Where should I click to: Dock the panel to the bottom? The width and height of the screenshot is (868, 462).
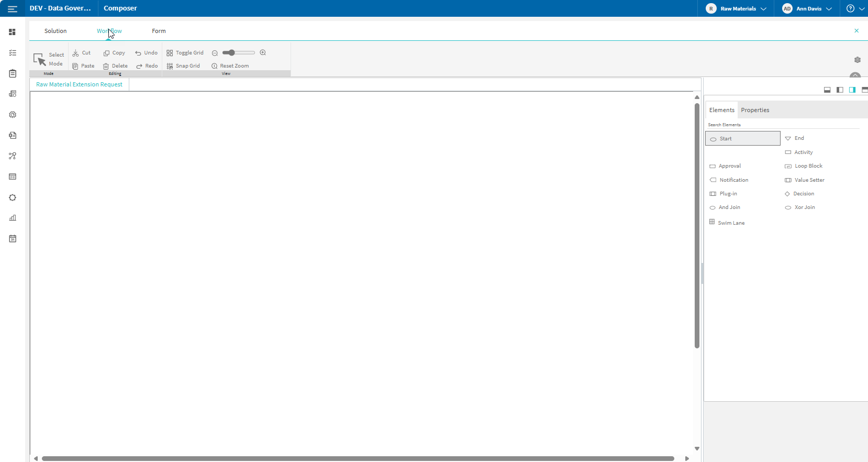(827, 90)
